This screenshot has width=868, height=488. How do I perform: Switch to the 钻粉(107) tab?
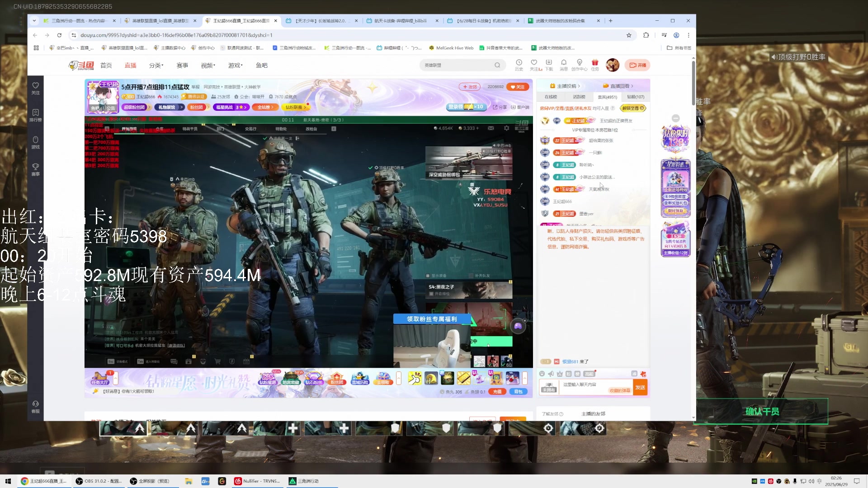pos(636,97)
